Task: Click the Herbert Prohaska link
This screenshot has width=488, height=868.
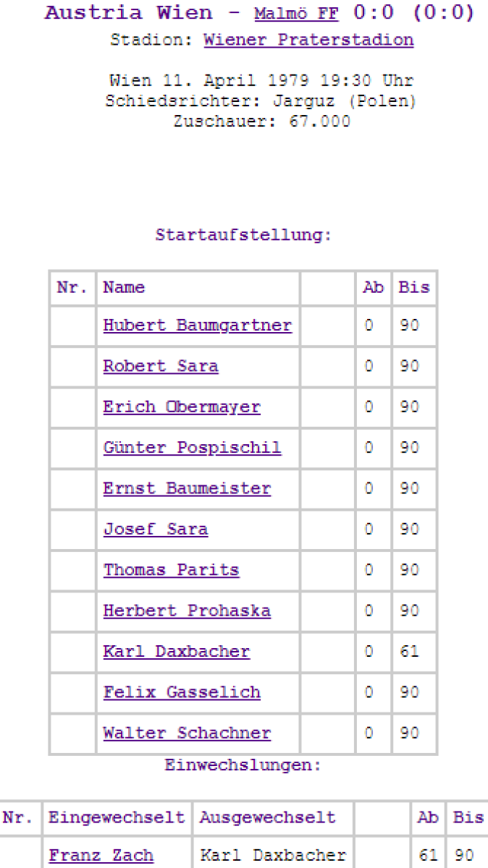Action: click(x=187, y=610)
